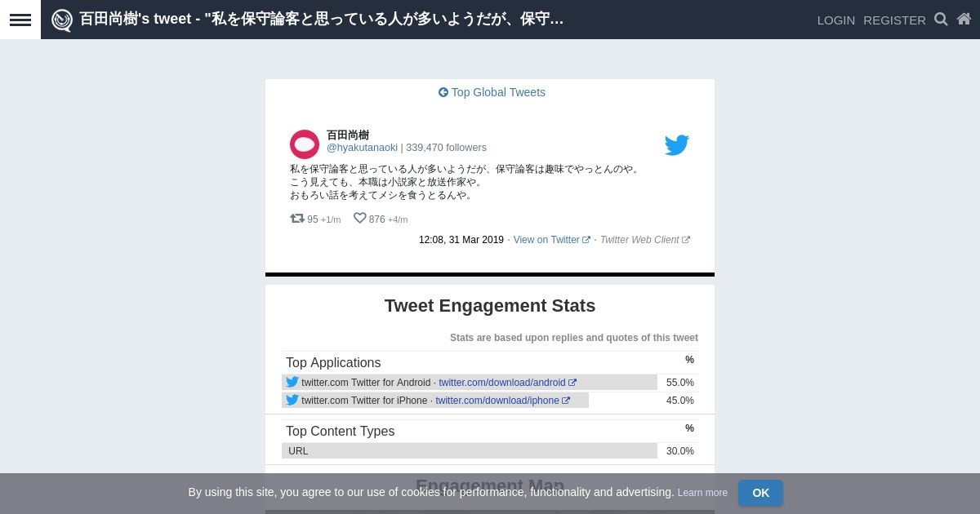This screenshot has width=980, height=514.
Task: Open LOGIN in header
Action: click(836, 20)
